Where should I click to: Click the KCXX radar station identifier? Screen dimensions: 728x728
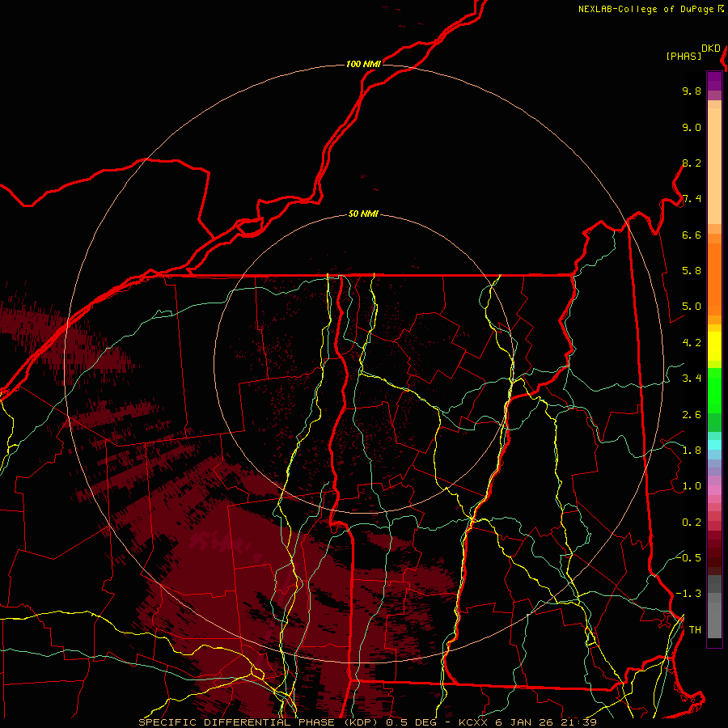pos(473,722)
